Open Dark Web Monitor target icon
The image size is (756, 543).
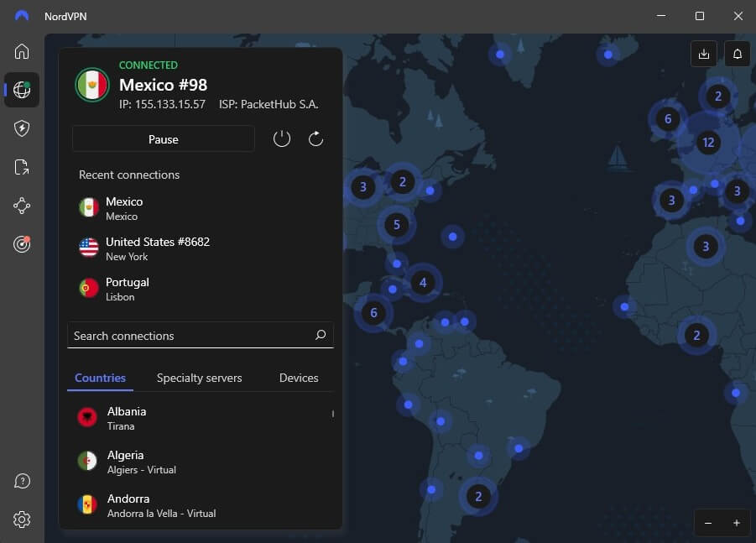(x=22, y=244)
